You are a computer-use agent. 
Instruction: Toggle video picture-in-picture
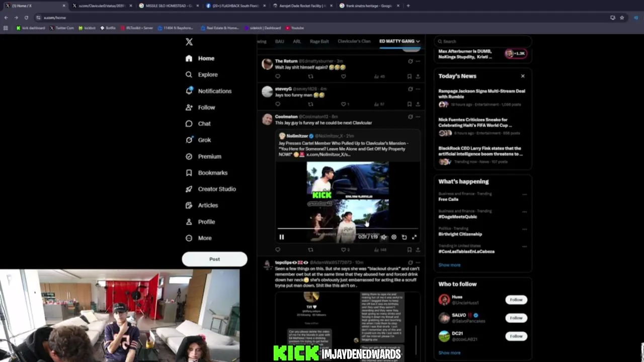pyautogui.click(x=404, y=237)
